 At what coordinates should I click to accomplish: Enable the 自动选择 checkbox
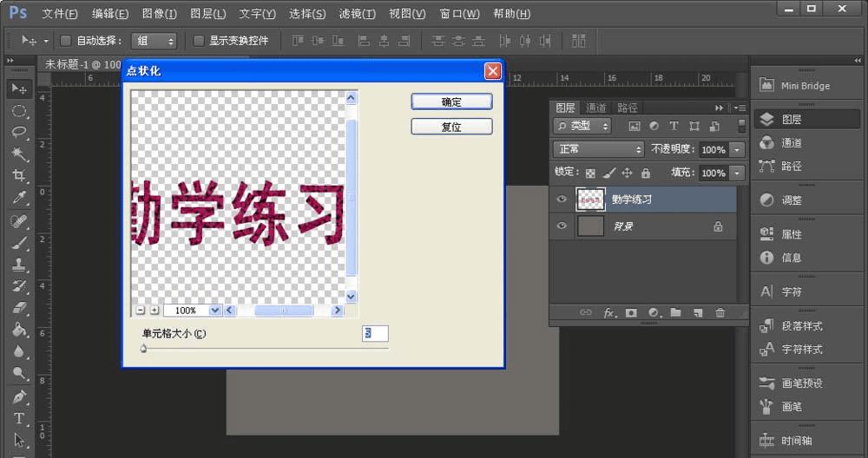point(66,41)
